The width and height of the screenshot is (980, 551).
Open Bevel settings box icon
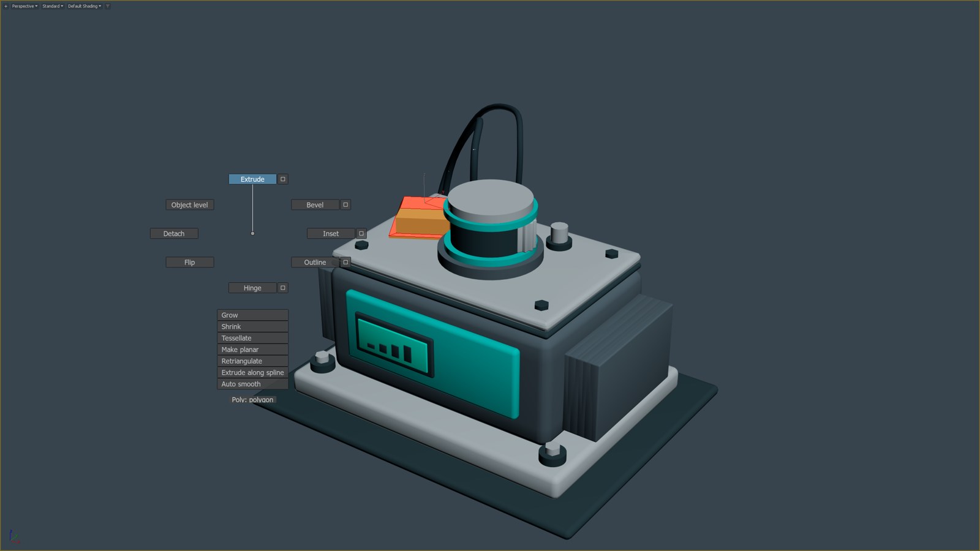pos(345,205)
